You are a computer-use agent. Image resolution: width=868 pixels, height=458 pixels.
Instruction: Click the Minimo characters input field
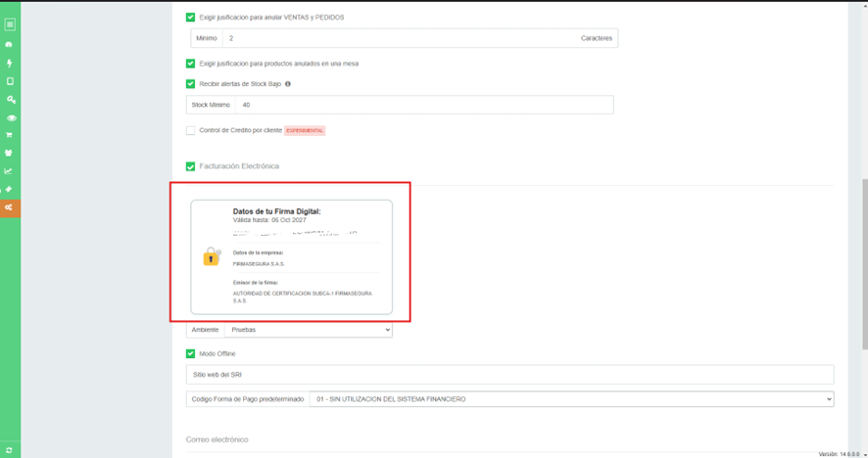click(399, 38)
